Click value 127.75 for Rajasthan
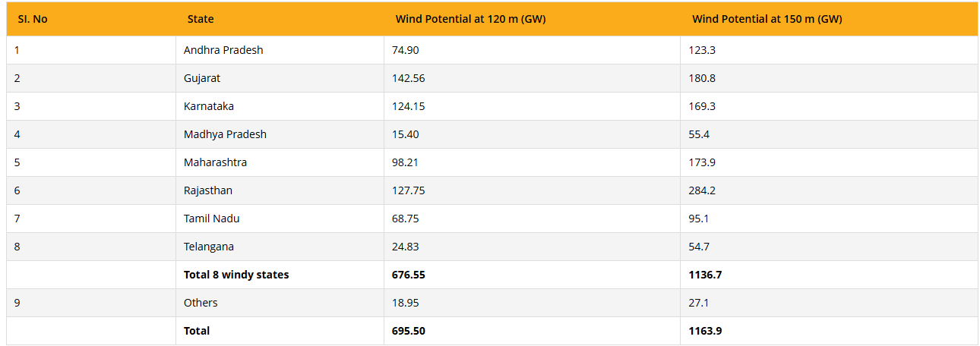 click(x=408, y=190)
